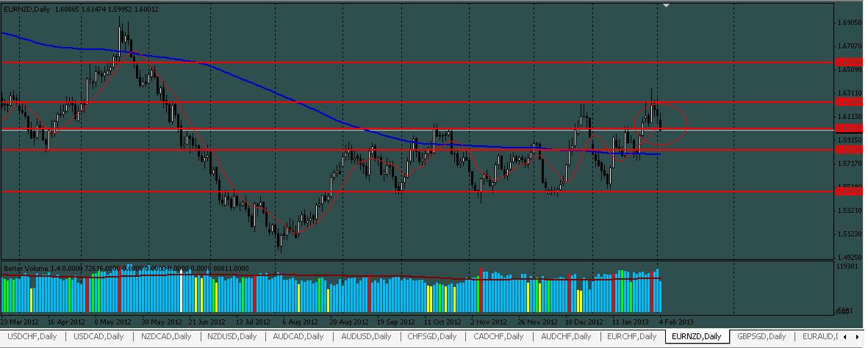Click the 30 May 2012 date label

pyautogui.click(x=160, y=321)
